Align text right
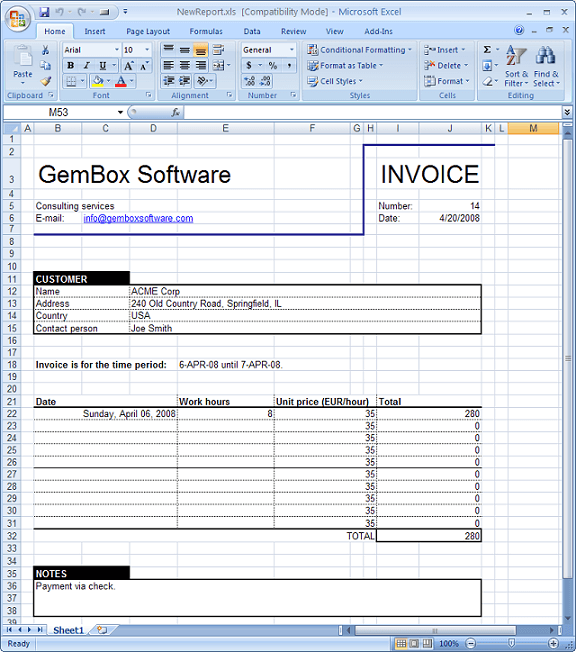Screen dimensions: 576x652 (x=200, y=65)
